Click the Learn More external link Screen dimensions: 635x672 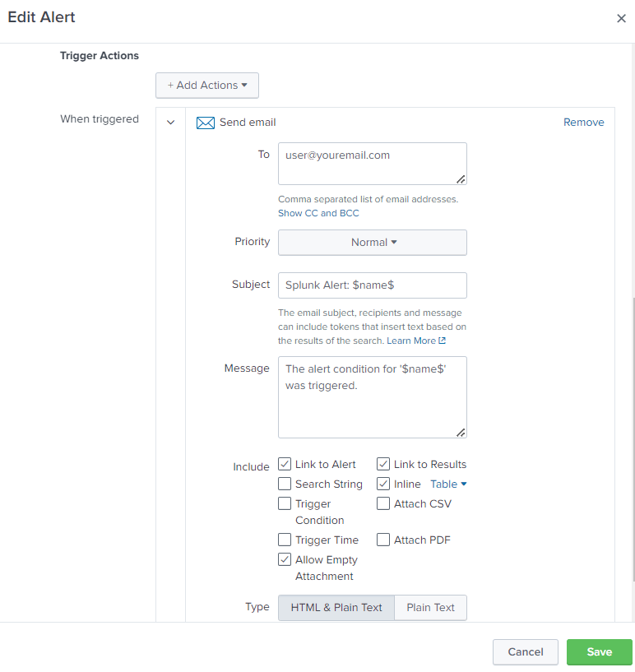click(416, 341)
